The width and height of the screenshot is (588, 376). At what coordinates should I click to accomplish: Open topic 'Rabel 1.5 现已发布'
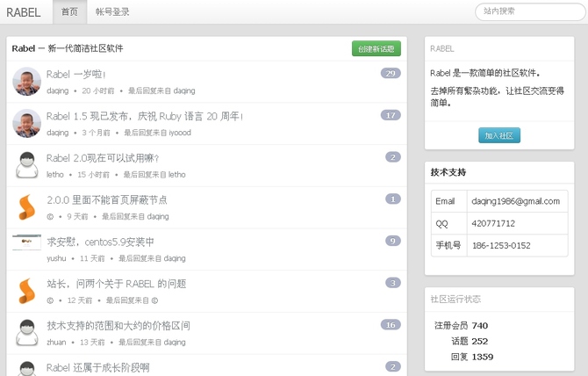145,116
